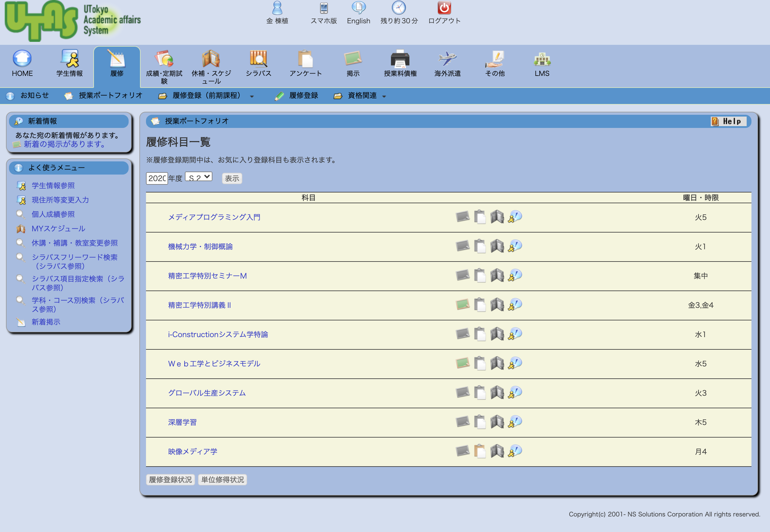Open the LMS building icon

coord(542,59)
